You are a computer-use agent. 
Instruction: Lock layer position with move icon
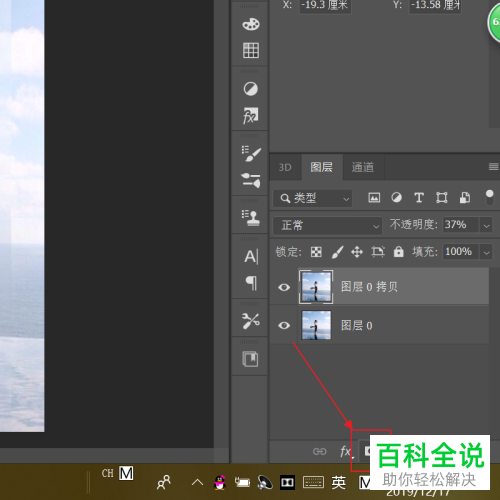click(357, 252)
